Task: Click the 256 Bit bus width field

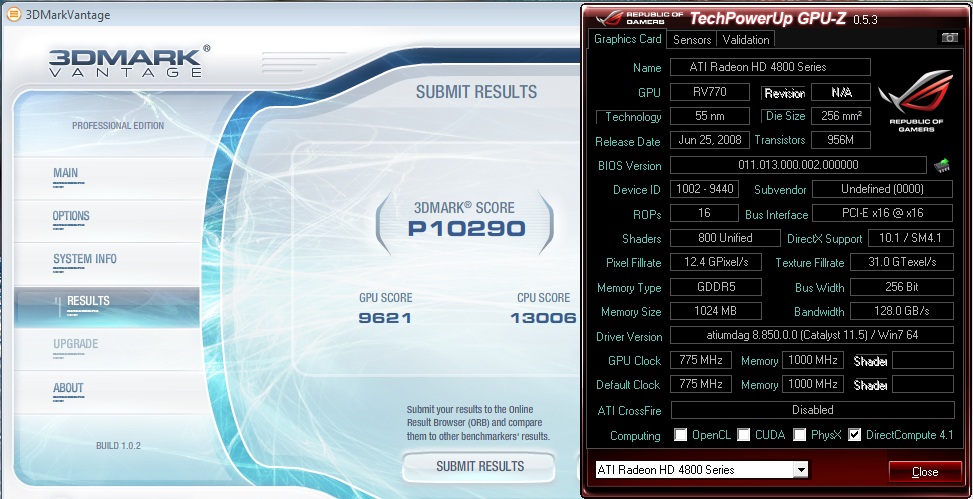Action: point(902,287)
